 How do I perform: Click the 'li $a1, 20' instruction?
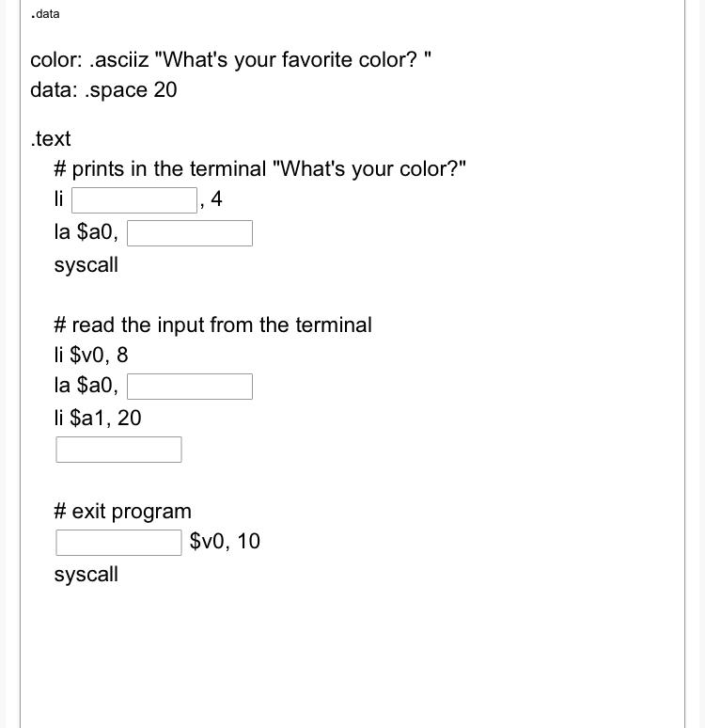coord(98,418)
